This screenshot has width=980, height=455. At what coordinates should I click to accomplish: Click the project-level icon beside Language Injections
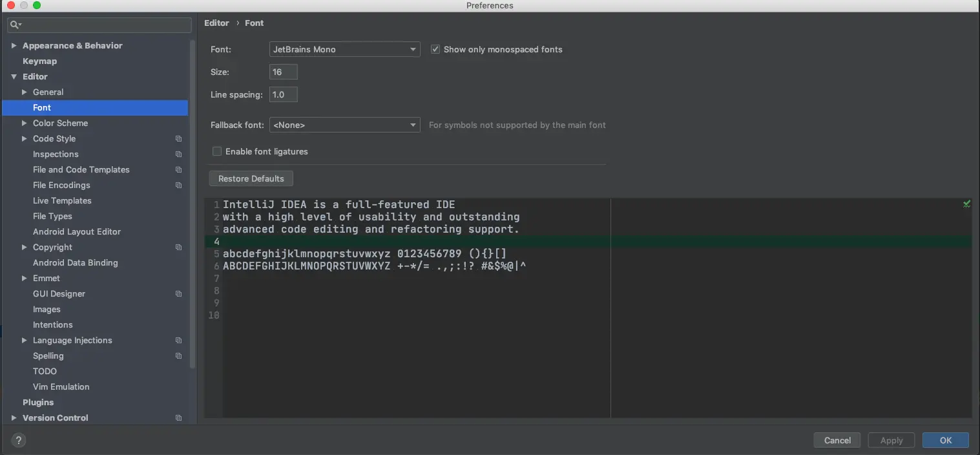pos(179,341)
